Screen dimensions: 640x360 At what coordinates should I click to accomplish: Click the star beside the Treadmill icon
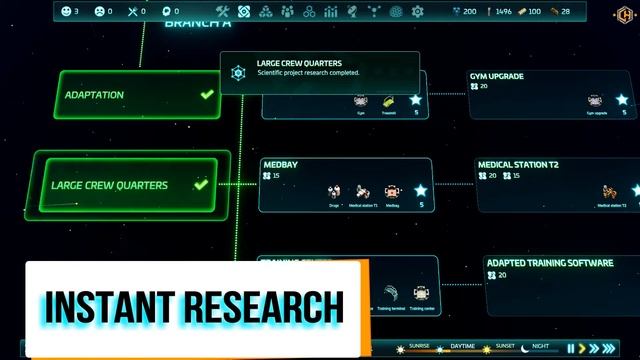416,100
